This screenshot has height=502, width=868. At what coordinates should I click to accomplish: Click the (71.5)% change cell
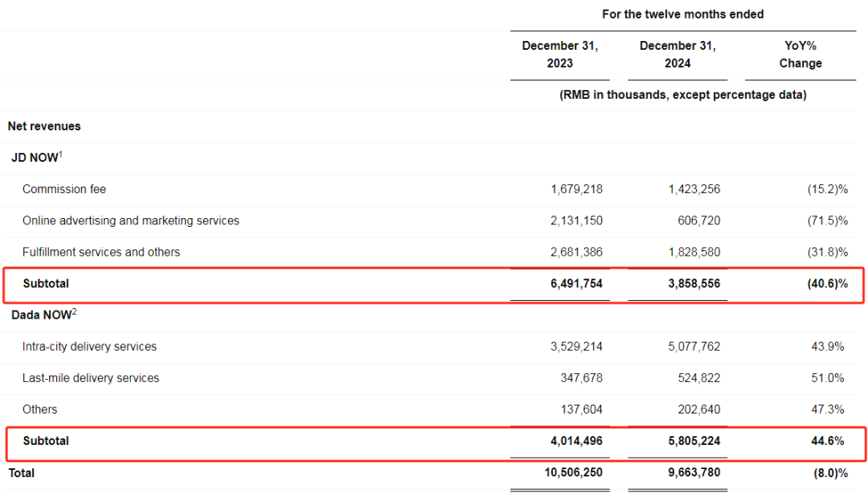828,220
